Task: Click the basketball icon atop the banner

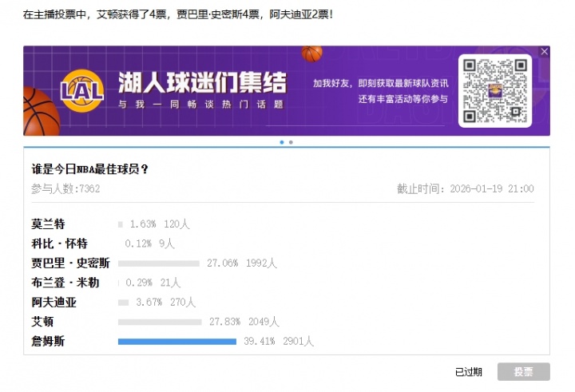Action: pyautogui.click(x=312, y=53)
